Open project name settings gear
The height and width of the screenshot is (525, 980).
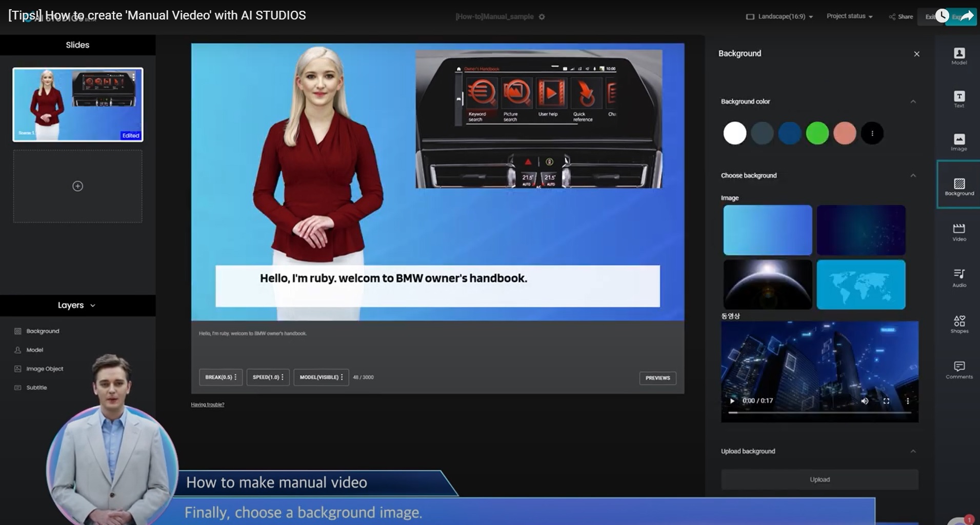click(542, 17)
